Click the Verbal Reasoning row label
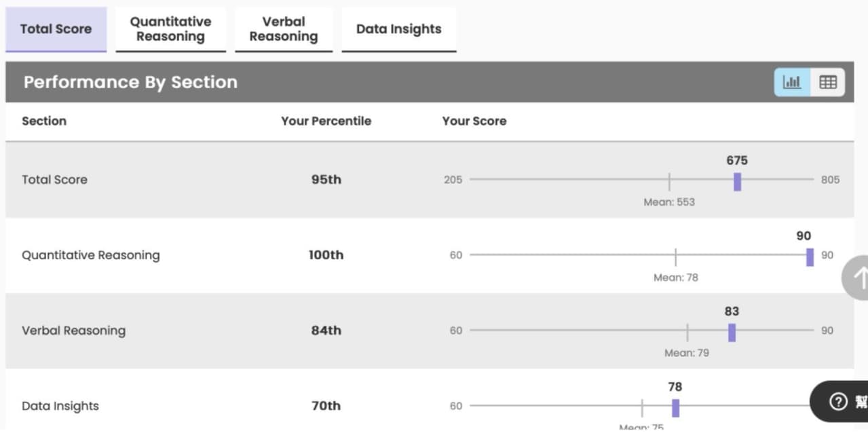This screenshot has width=868, height=433. (74, 331)
